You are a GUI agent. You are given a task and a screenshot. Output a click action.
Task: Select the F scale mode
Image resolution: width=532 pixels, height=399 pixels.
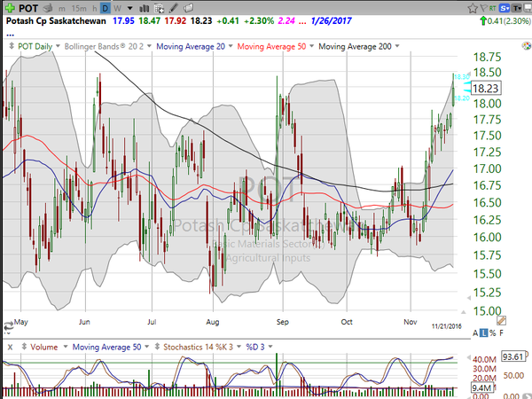click(x=501, y=333)
